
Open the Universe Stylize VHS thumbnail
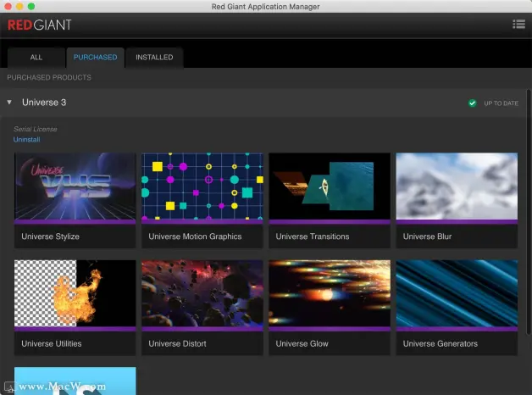pyautogui.click(x=75, y=186)
